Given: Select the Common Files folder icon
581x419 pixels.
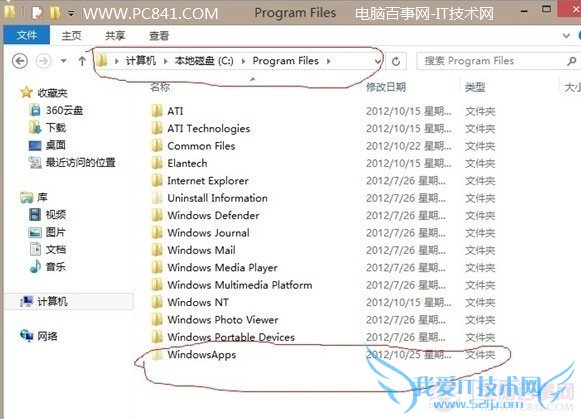Looking at the screenshot, I should [x=157, y=145].
